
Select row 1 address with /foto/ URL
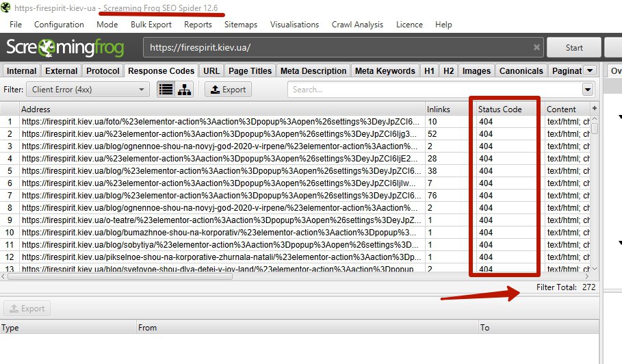pos(220,122)
